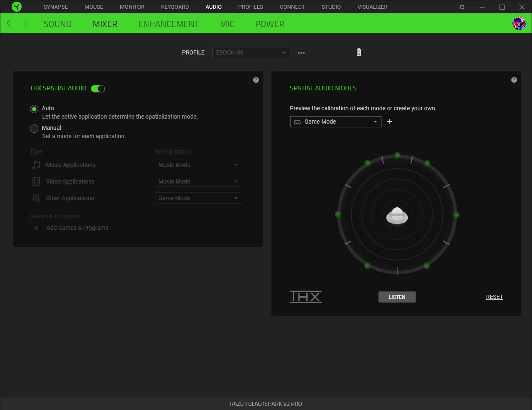The height and width of the screenshot is (410, 532).
Task: Select the AUDIO top menu
Action: [214, 7]
